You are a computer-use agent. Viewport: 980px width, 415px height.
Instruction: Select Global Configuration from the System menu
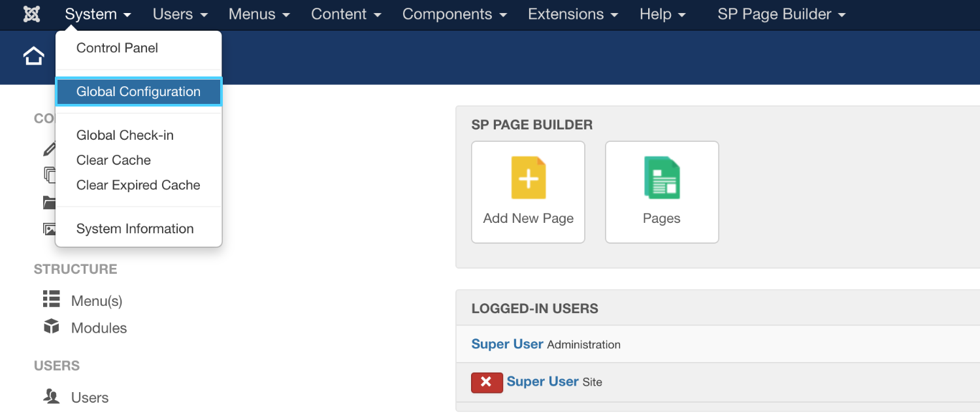point(139,91)
